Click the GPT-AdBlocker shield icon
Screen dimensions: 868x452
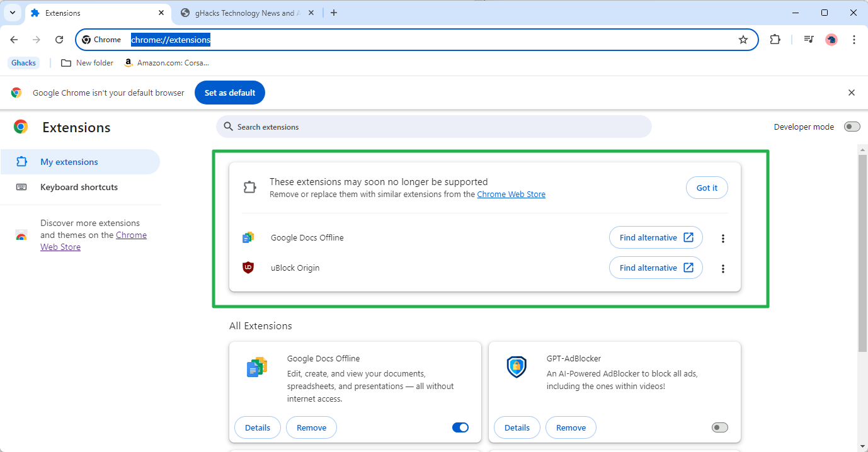(x=517, y=366)
